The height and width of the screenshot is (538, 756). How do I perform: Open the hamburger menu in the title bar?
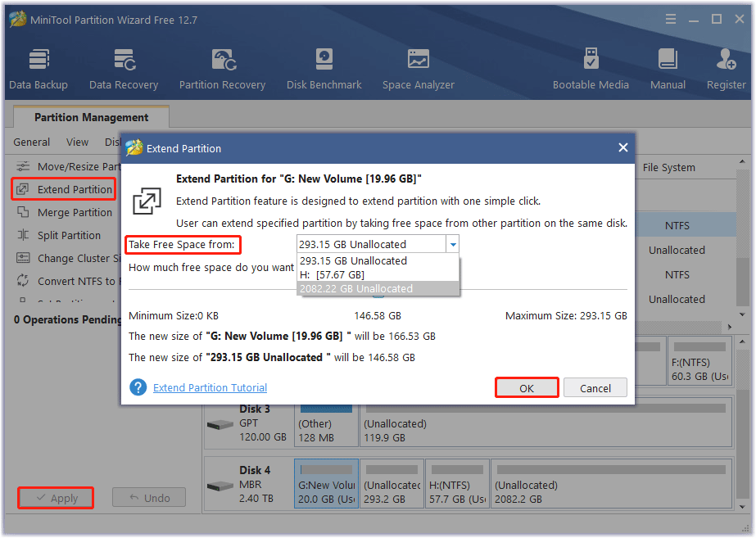(670, 20)
